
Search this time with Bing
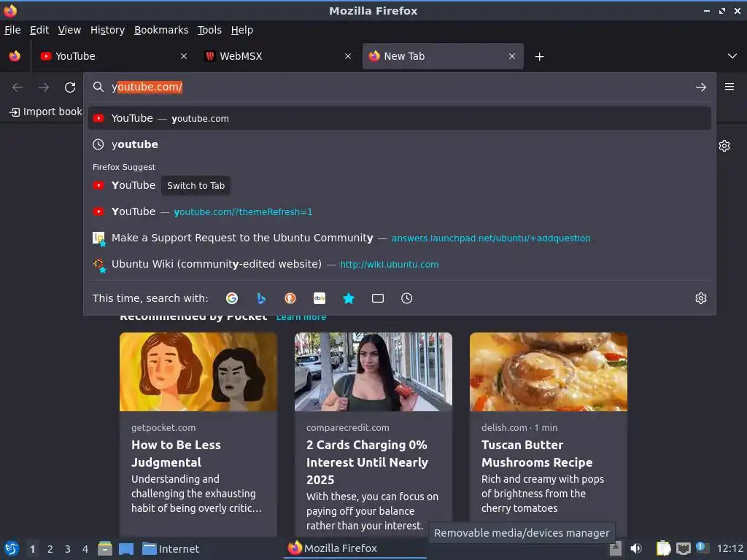pos(261,298)
